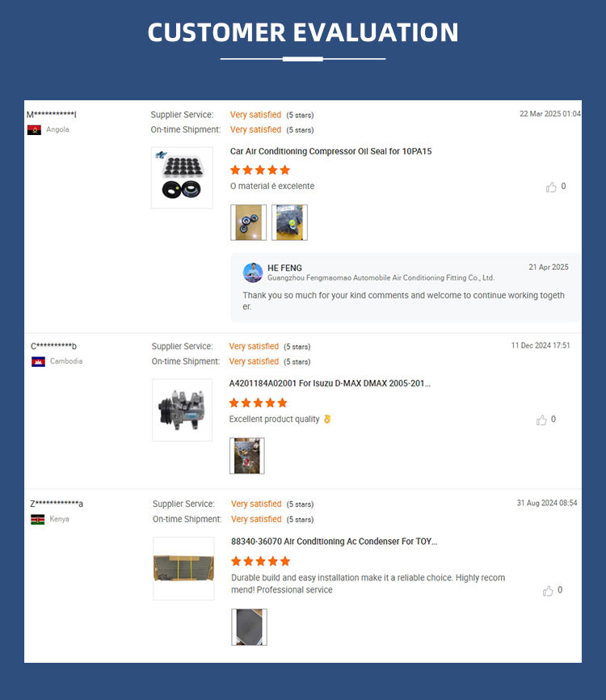
Task: View Kenya reviewer's condenser photo
Action: [x=249, y=627]
